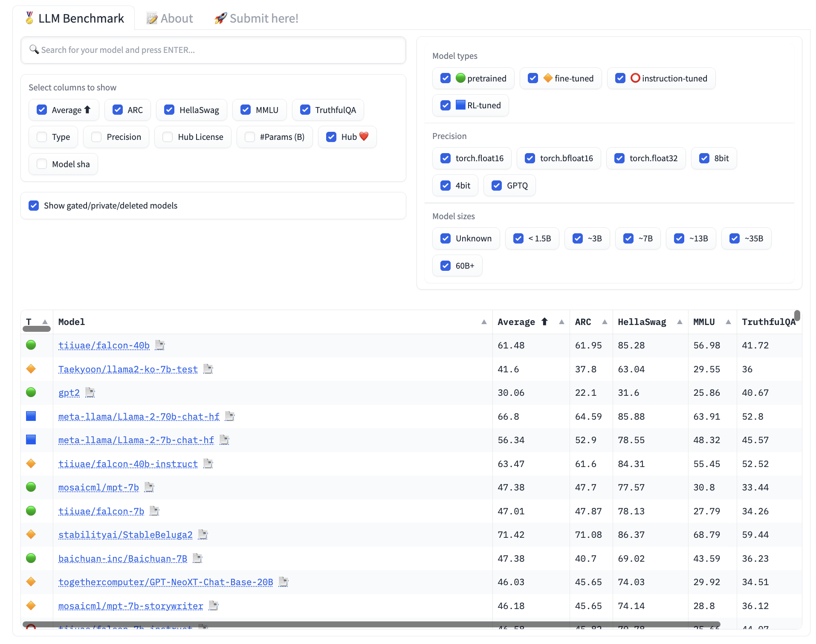
Task: Open the stabilityai/StableBeluga2 link
Action: click(x=125, y=535)
